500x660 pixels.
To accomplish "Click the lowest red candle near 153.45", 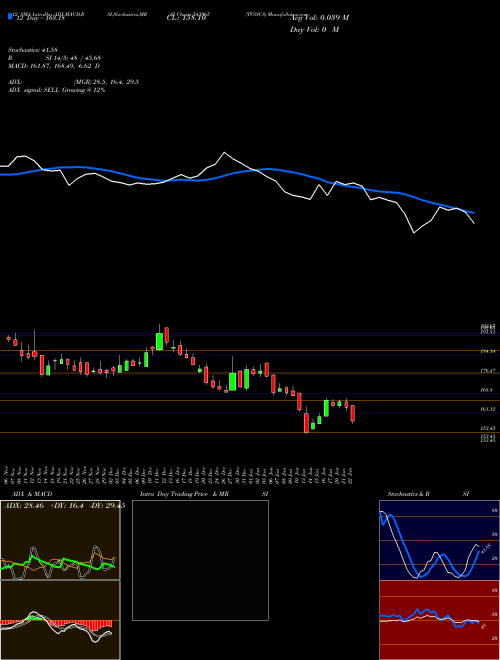I will click(x=306, y=422).
